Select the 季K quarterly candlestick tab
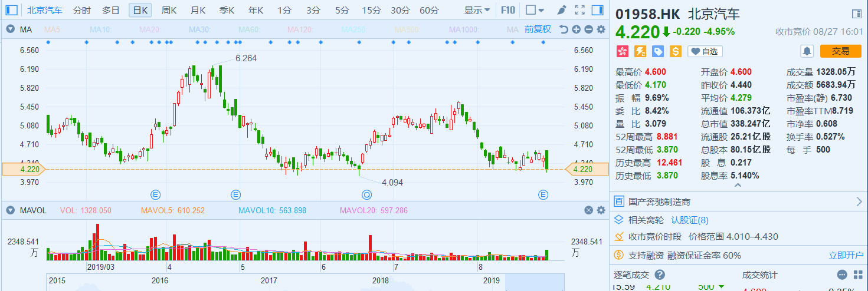The image size is (868, 291). [x=227, y=10]
